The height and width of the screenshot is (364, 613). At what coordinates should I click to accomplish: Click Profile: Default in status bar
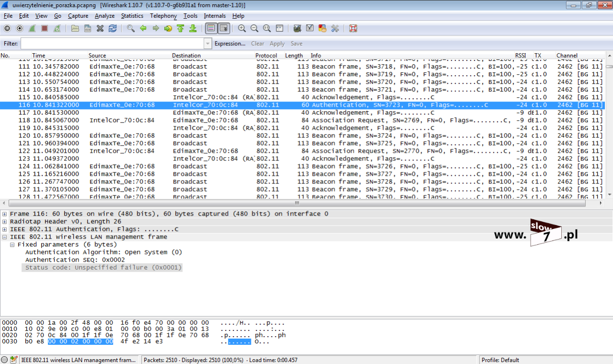[500, 360]
